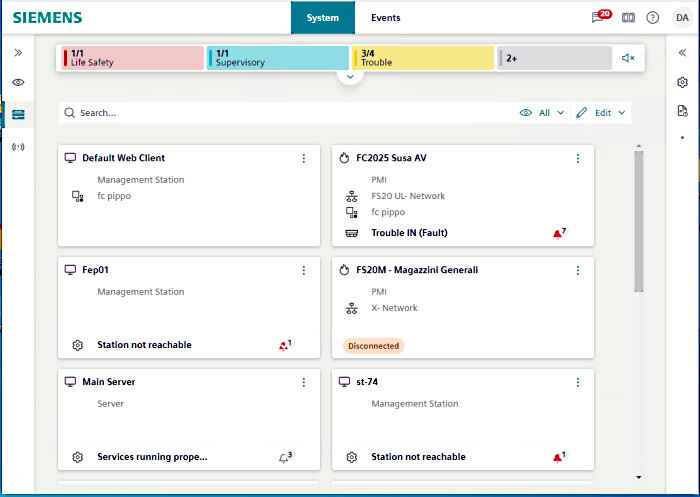Expand the event summary bar chevron
This screenshot has height=497, width=700.
tap(349, 76)
